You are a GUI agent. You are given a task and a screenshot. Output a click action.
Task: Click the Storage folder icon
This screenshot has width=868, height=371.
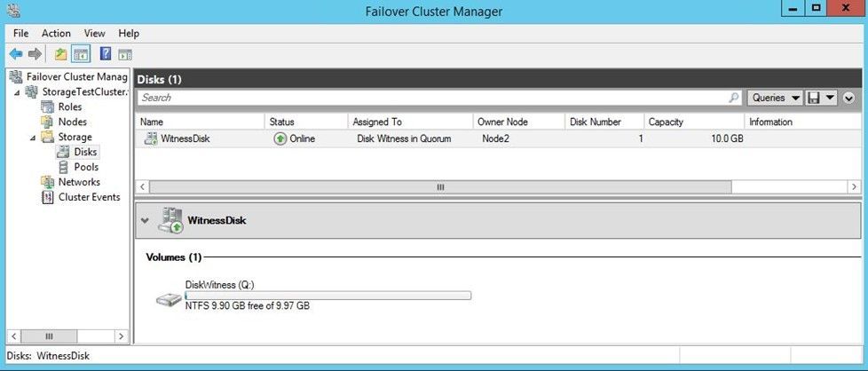click(48, 137)
